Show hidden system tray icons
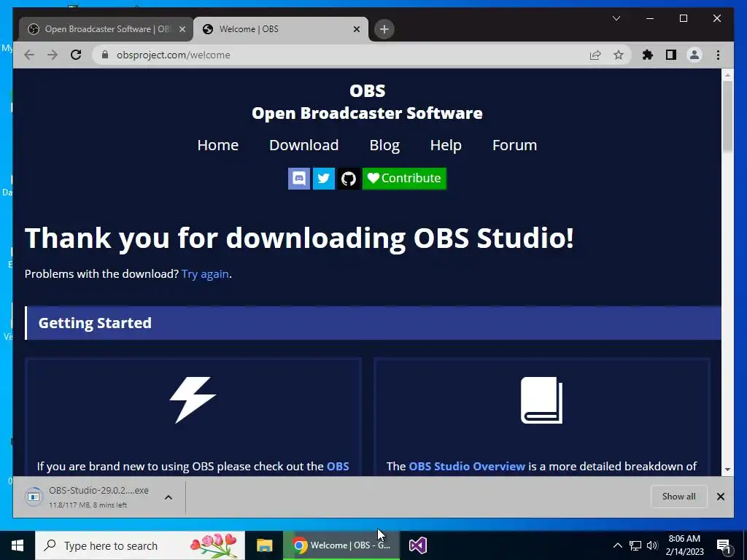This screenshot has width=747, height=560. [617, 545]
